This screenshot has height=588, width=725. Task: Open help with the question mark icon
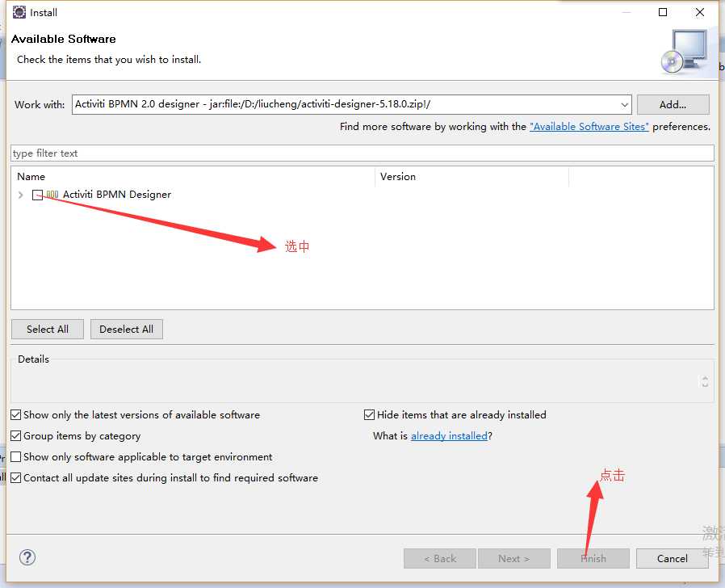(27, 557)
